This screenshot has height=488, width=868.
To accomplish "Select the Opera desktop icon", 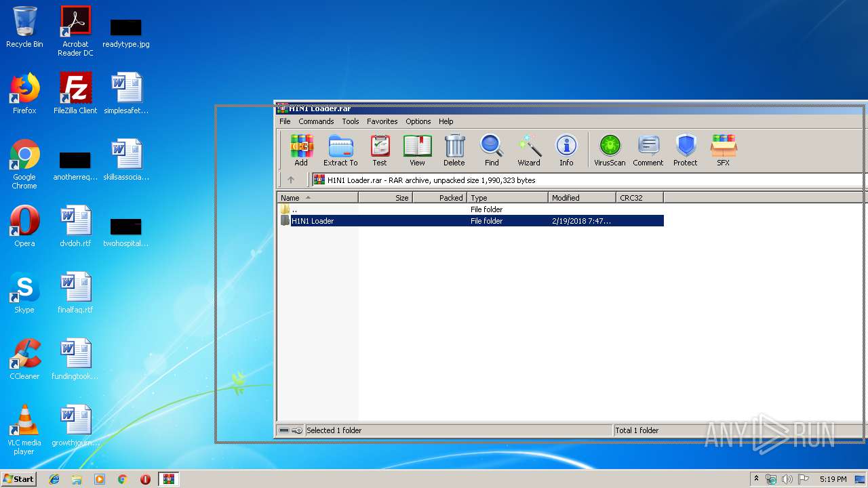I will 24,226.
